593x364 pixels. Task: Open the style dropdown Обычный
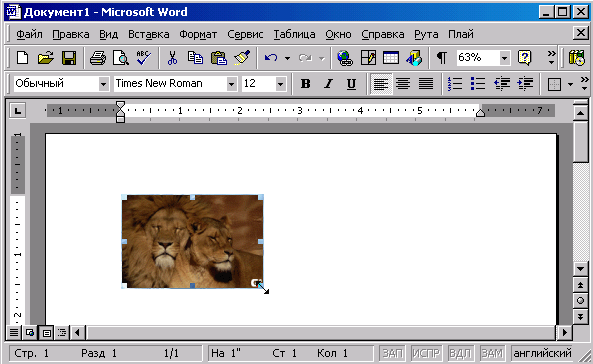click(103, 84)
